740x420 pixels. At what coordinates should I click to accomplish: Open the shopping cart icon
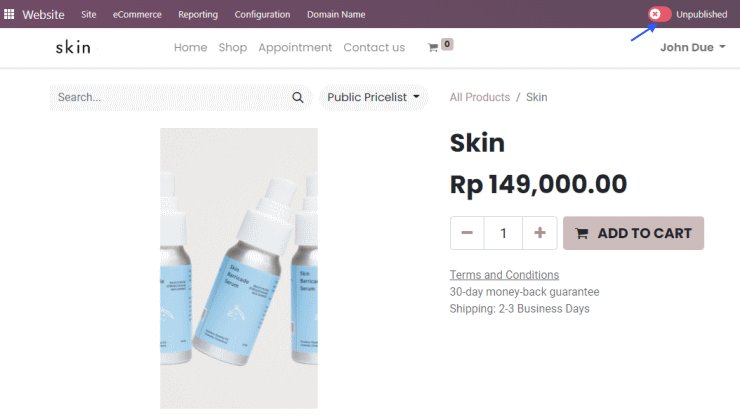tap(433, 48)
